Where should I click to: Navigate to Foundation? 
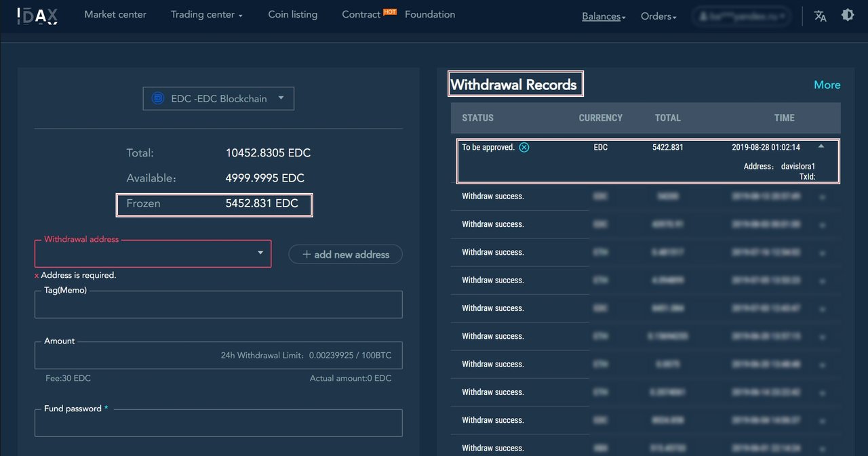(430, 14)
